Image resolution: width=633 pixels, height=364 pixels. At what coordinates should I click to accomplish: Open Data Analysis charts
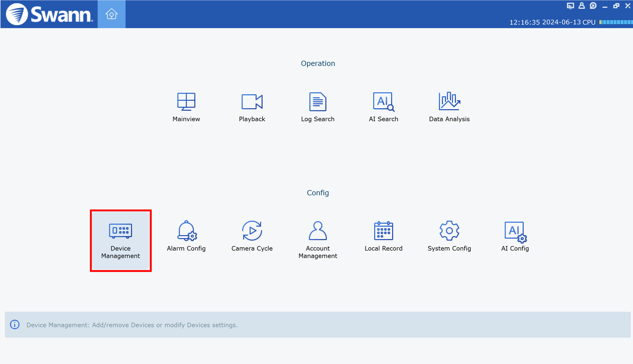point(449,107)
